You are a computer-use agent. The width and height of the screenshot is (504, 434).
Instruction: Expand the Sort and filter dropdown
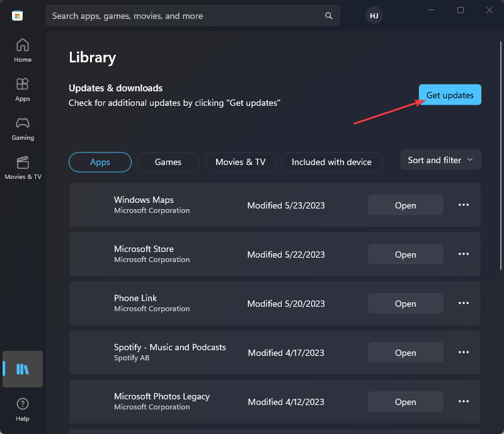point(440,160)
